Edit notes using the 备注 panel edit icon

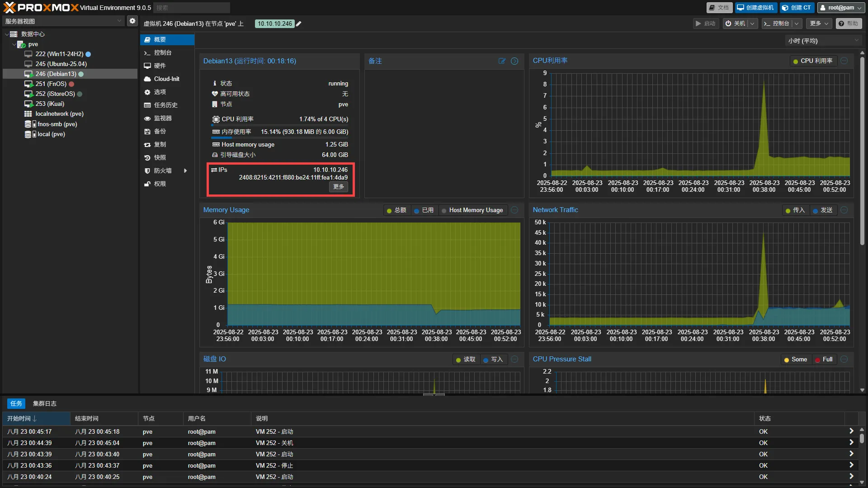pos(502,61)
